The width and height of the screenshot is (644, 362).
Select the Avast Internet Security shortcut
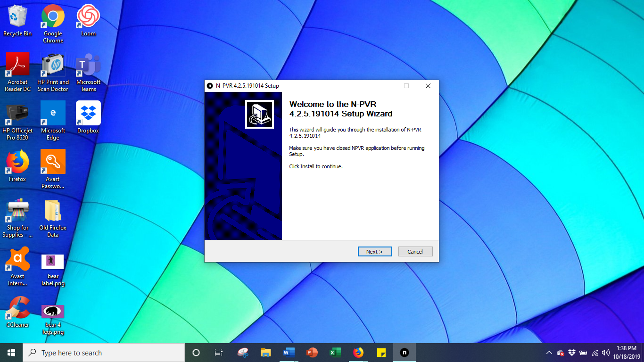pos(17,266)
